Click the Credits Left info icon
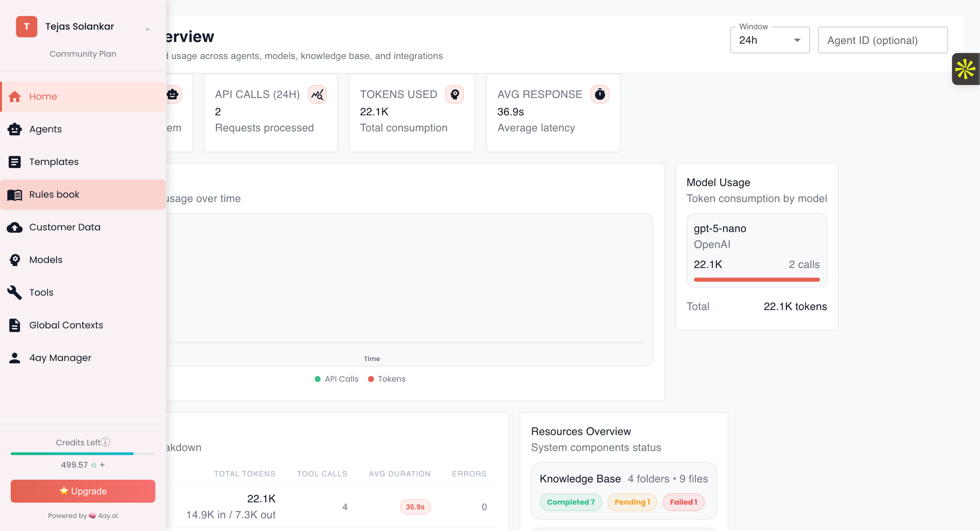980x531 pixels. pyautogui.click(x=106, y=442)
